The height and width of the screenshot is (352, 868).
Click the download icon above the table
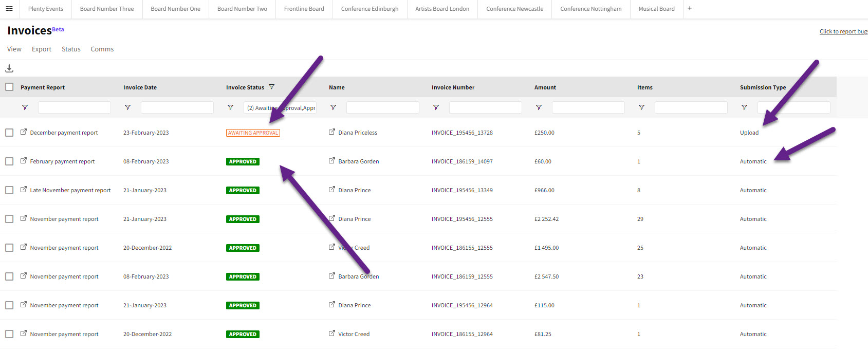click(x=9, y=68)
